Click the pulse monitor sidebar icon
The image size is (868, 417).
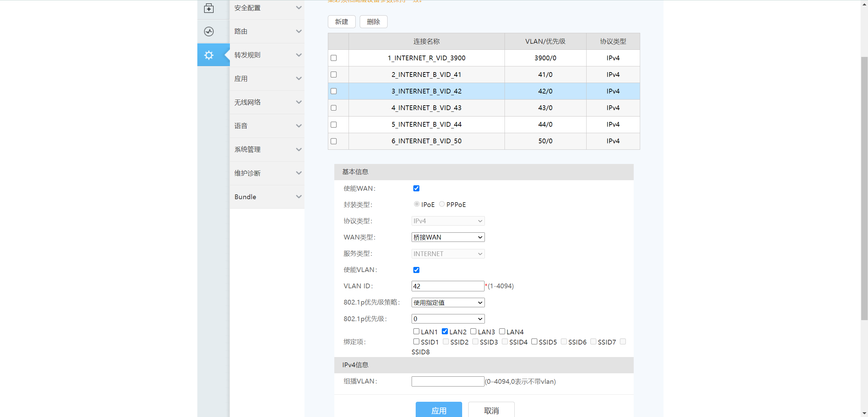(x=209, y=32)
